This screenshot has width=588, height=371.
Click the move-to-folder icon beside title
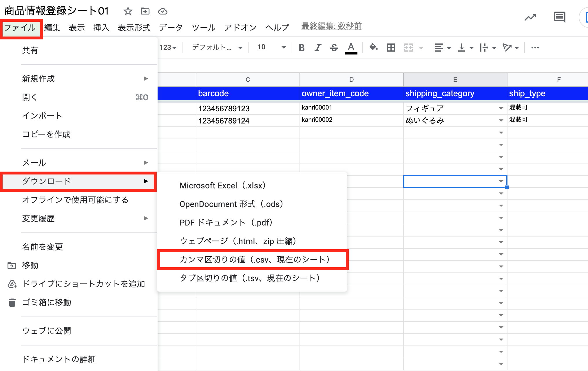click(x=145, y=11)
